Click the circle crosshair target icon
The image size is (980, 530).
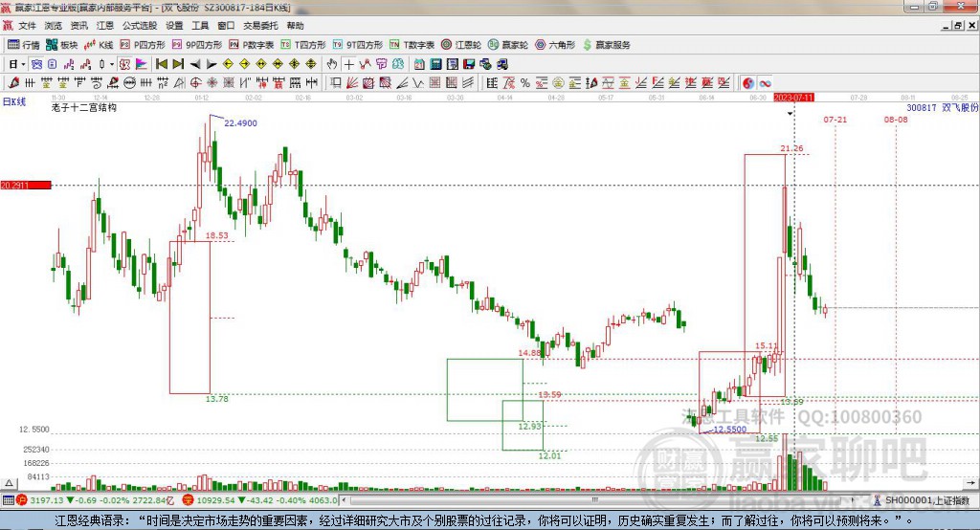195,83
